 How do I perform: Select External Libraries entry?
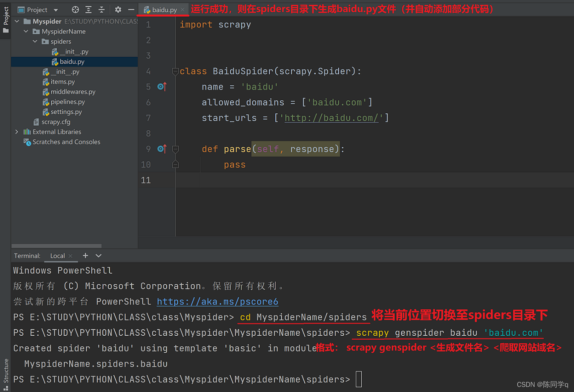click(x=57, y=132)
